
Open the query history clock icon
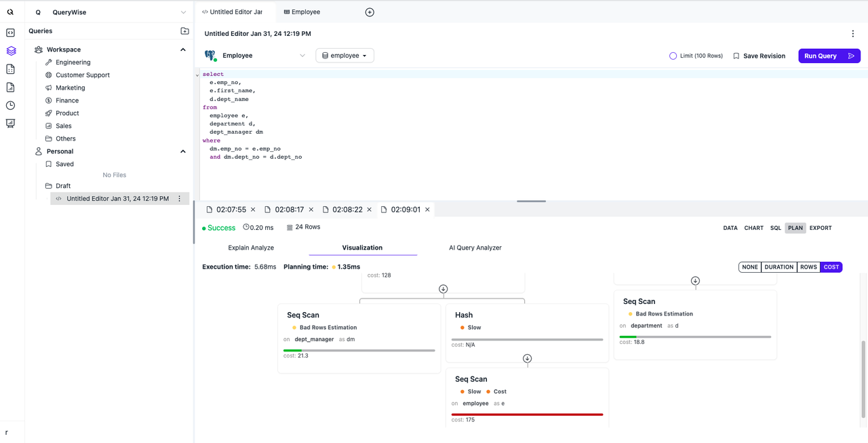[10, 105]
